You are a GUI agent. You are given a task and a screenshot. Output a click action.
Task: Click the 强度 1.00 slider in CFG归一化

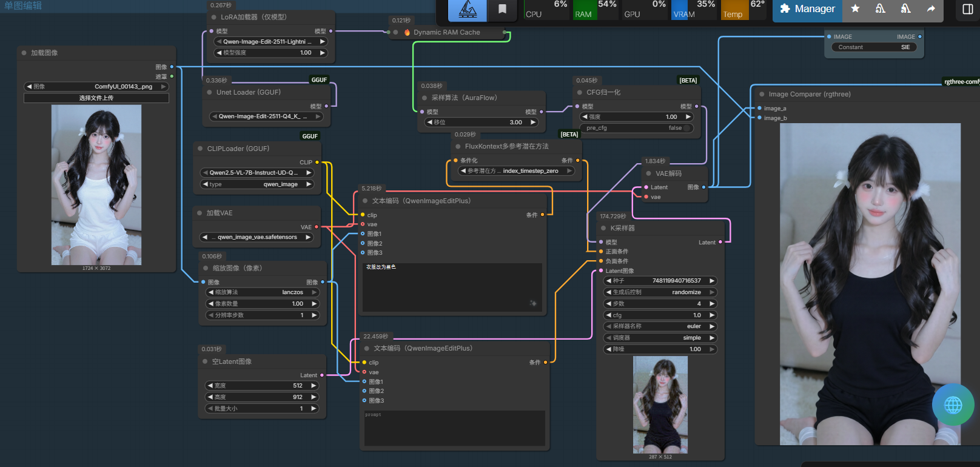[637, 117]
